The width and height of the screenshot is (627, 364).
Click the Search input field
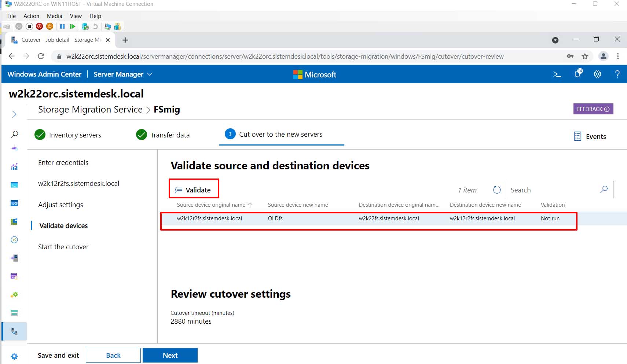(560, 190)
